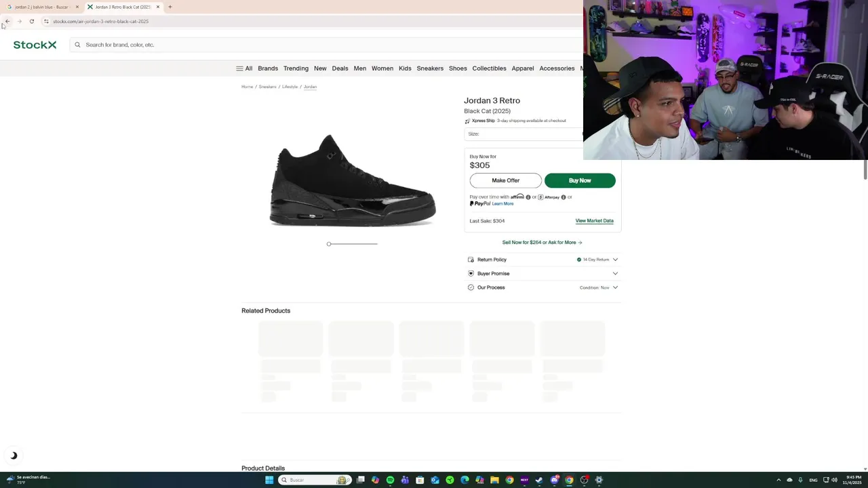Click the Our Process checkmark icon
The width and height of the screenshot is (868, 488).
pyautogui.click(x=471, y=287)
